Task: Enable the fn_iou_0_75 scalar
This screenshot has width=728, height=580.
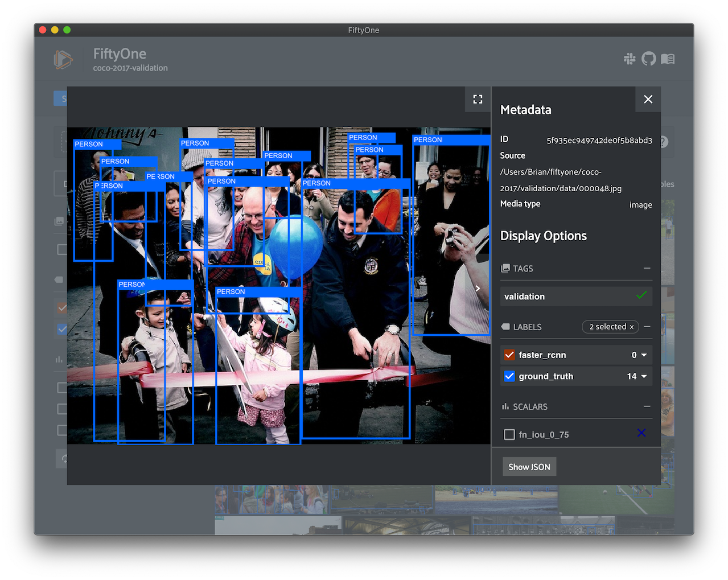Action: point(509,433)
